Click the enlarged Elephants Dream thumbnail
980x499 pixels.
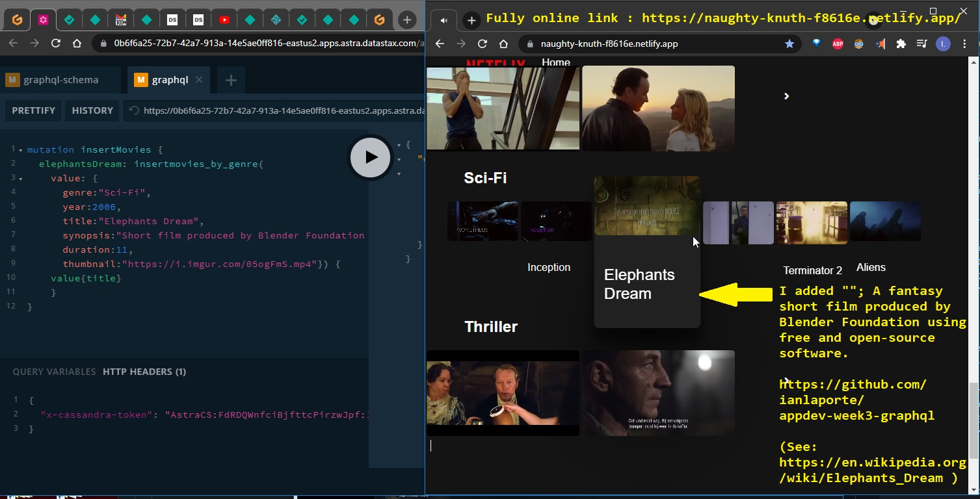tap(647, 205)
